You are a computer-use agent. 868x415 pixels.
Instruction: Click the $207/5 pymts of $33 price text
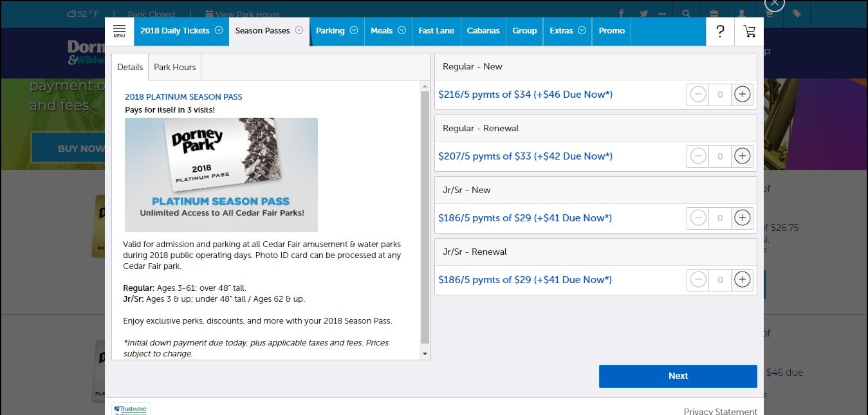(x=525, y=156)
